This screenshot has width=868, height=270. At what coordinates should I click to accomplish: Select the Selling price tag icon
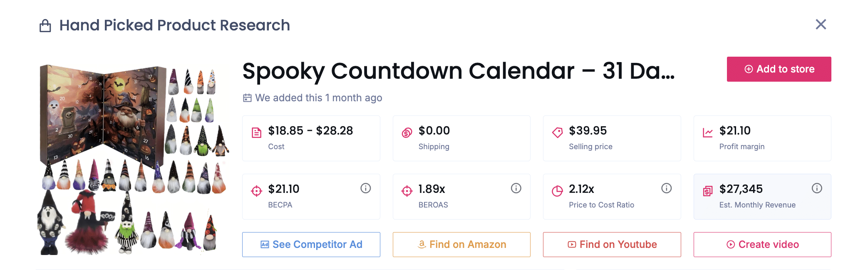[x=557, y=133]
